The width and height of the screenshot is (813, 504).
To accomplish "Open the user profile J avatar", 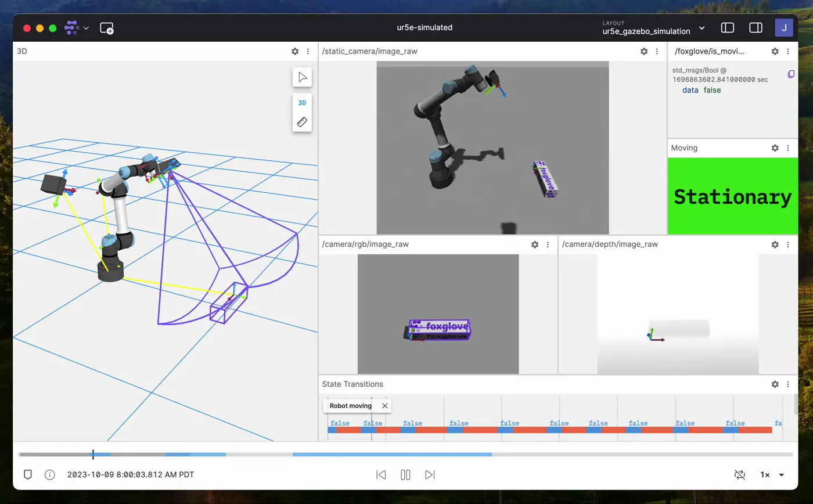I will pos(784,28).
